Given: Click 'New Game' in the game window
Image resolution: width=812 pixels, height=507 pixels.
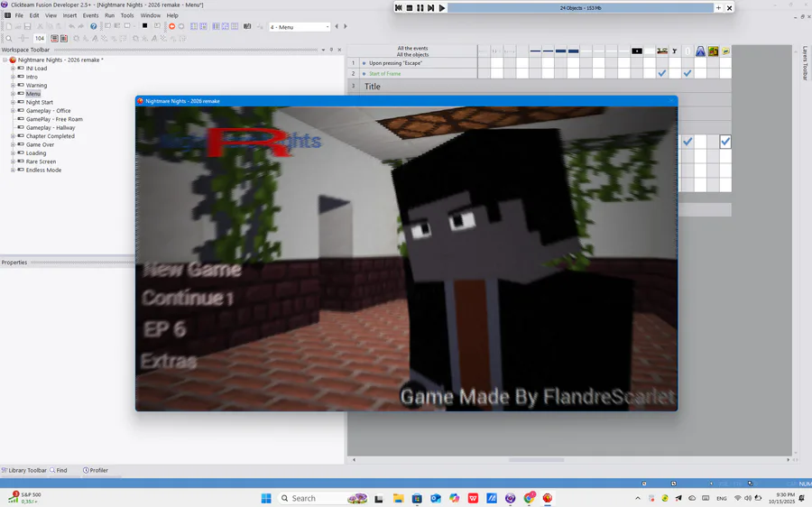Looking at the screenshot, I should tap(192, 270).
